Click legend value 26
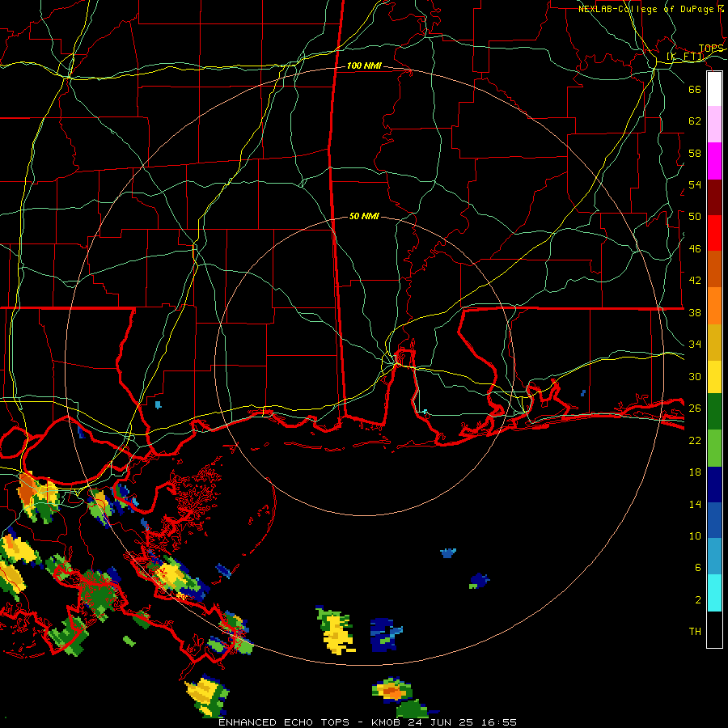Viewport: 728px width, 728px height. coord(695,408)
